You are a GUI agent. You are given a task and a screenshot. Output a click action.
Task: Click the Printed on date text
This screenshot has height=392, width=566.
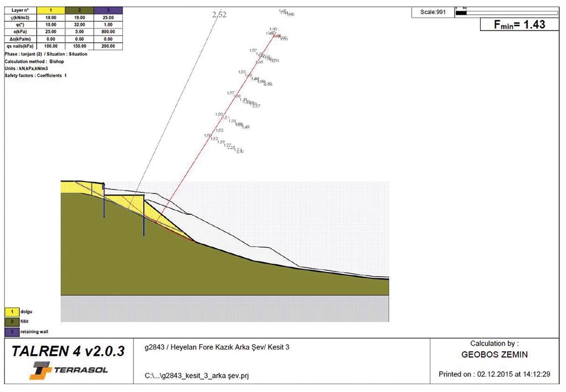pyautogui.click(x=494, y=374)
